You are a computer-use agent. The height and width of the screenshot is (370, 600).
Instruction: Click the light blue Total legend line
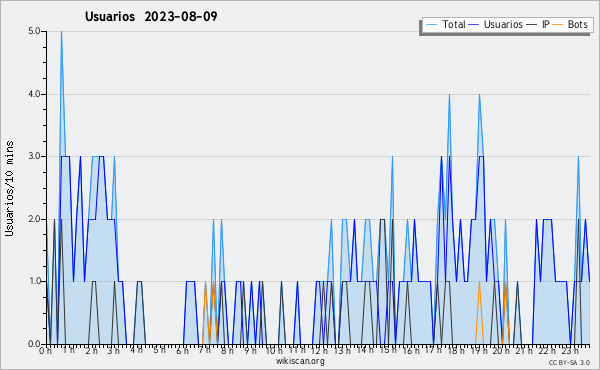click(x=431, y=25)
